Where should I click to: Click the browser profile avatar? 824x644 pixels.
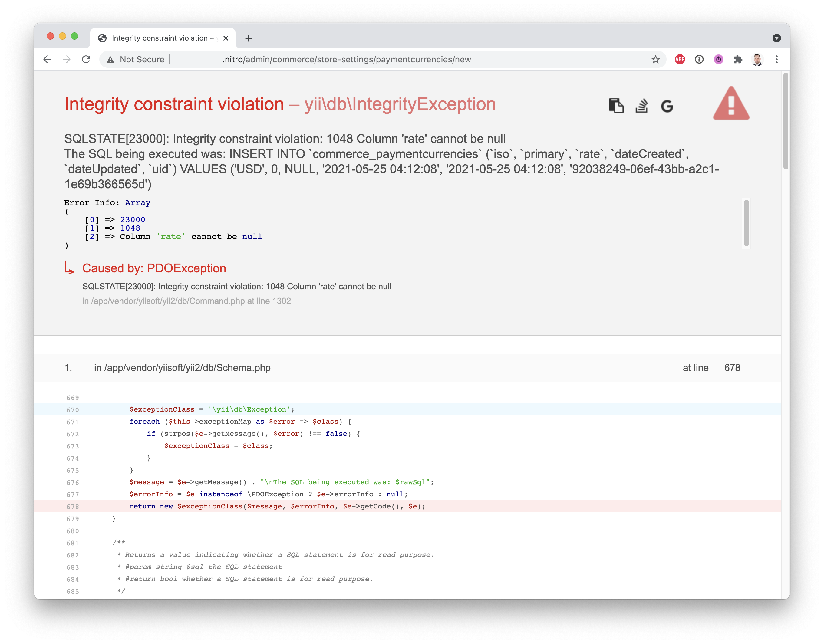758,59
